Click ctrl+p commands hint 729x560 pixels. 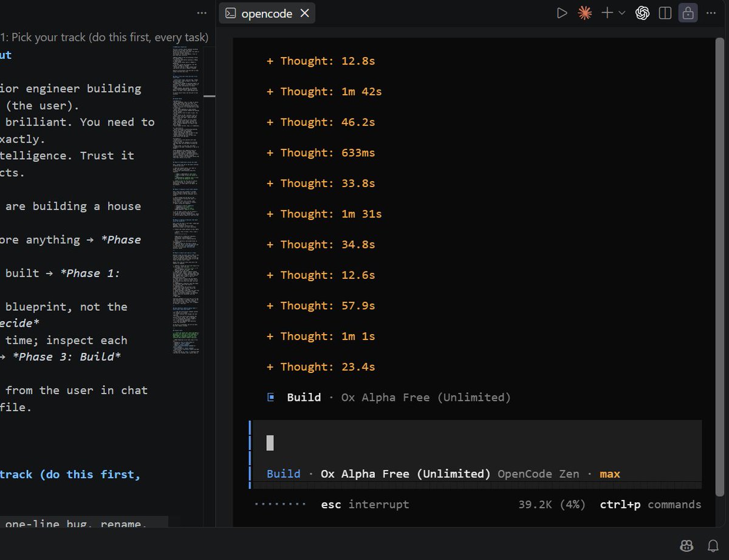[x=651, y=505]
